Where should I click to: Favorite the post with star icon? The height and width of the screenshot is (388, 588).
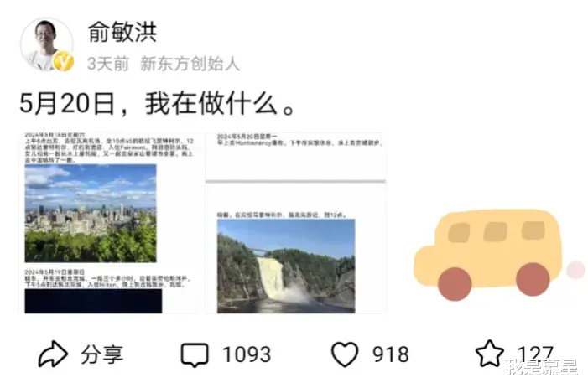pos(489,354)
